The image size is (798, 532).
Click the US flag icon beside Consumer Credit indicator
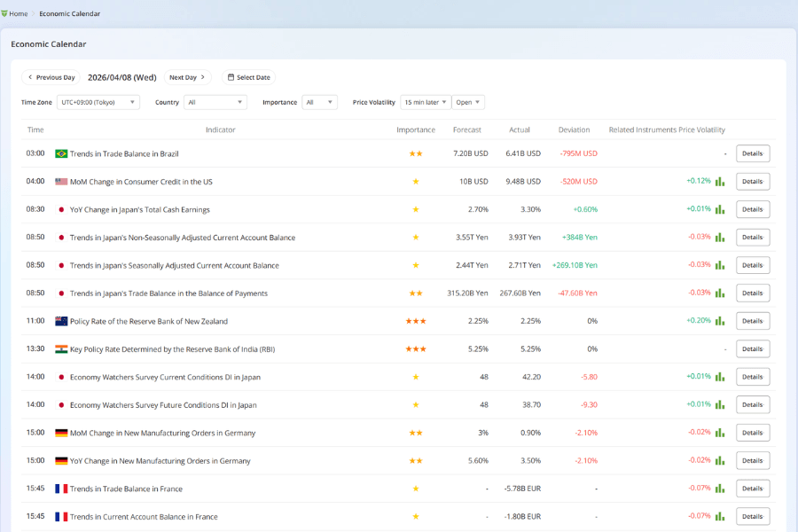coord(62,181)
